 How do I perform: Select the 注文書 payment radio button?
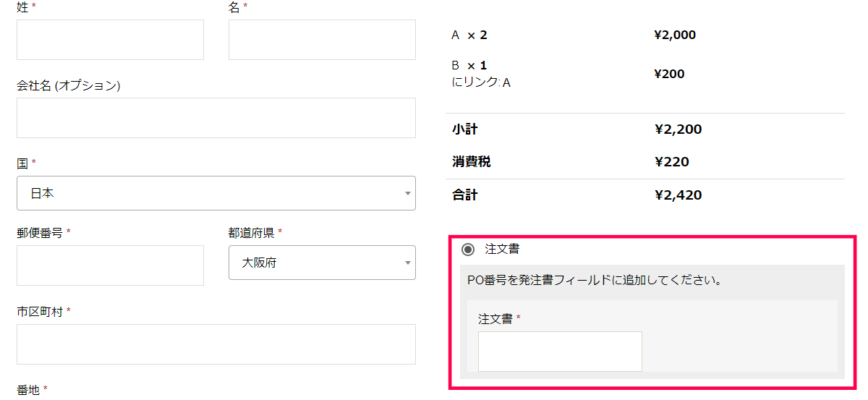[x=468, y=250]
